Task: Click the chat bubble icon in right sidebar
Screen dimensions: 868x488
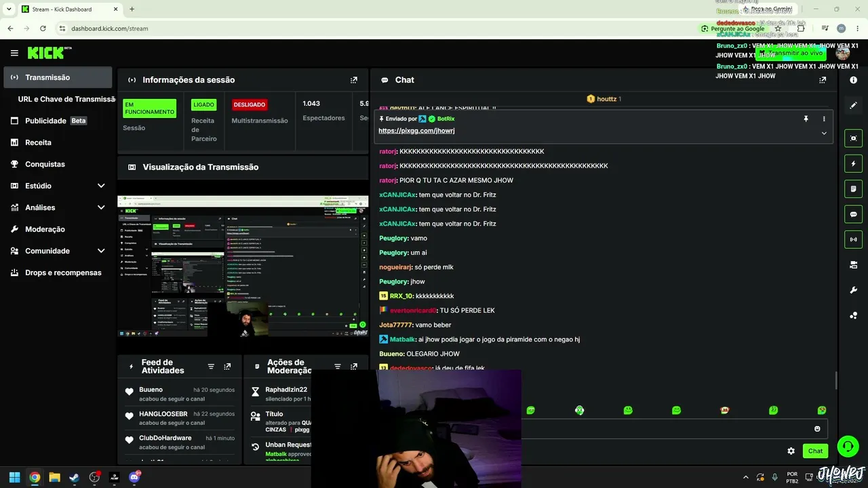Action: [853, 214]
